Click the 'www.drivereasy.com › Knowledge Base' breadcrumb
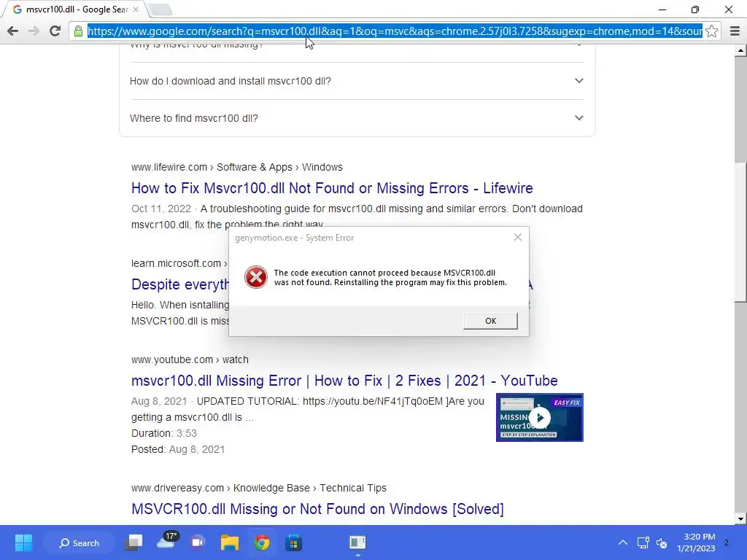Screen dimensions: 747x560 (x=259, y=488)
